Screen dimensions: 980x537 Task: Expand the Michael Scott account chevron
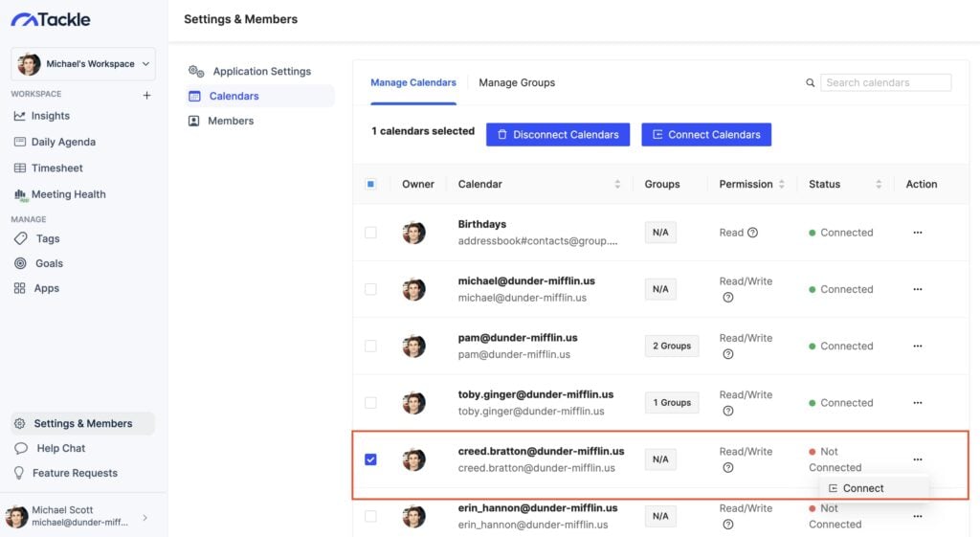(x=145, y=518)
